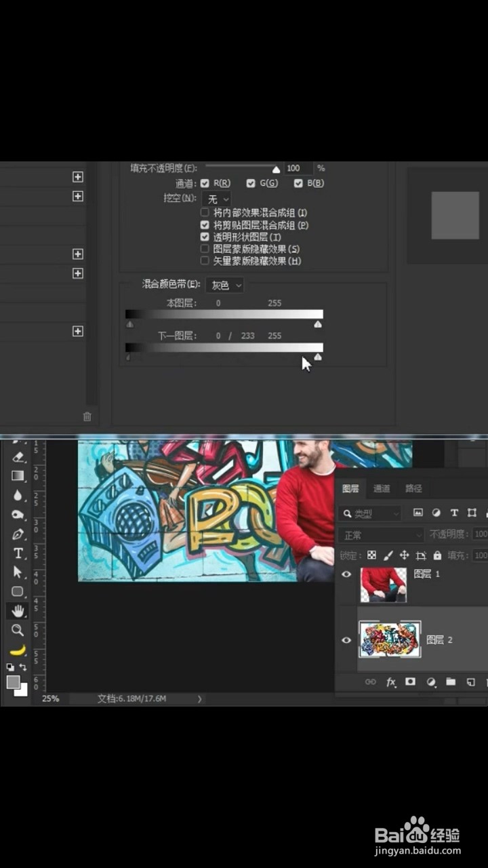The width and height of the screenshot is (488, 868).
Task: Add layer mask icon
Action: [x=410, y=682]
